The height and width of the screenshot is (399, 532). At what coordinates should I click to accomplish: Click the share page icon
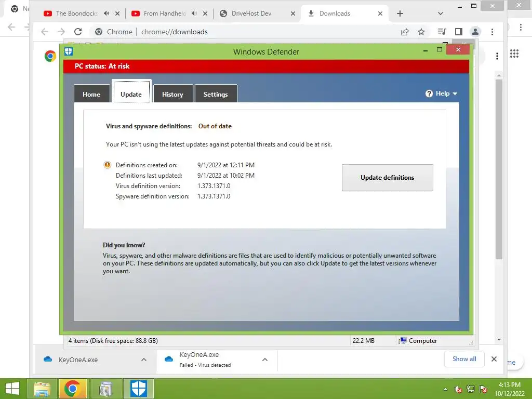pyautogui.click(x=405, y=32)
